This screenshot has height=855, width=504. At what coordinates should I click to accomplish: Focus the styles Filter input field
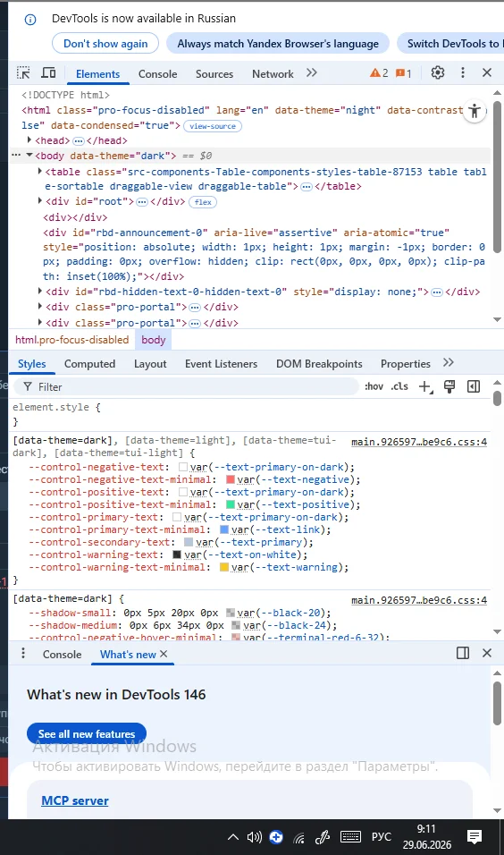[185, 386]
